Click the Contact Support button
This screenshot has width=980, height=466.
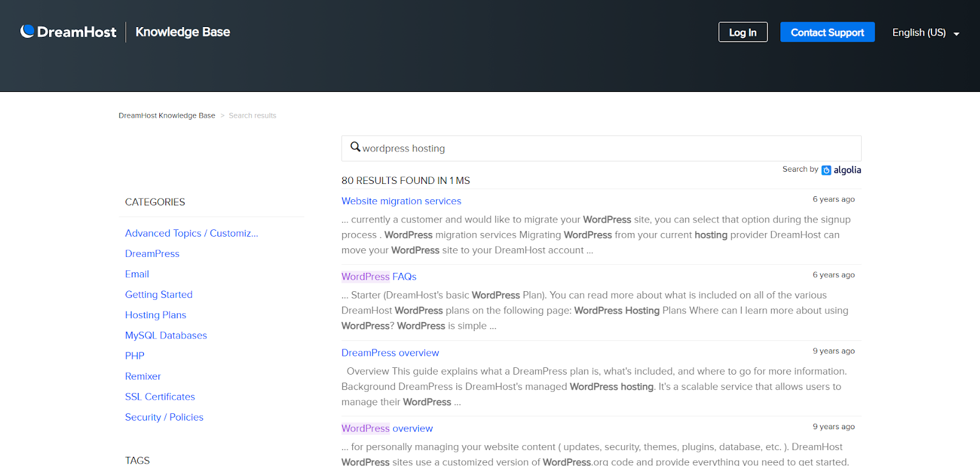[827, 32]
